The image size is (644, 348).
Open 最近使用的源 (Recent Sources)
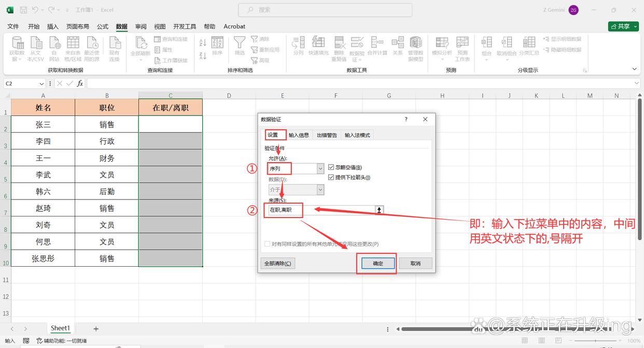pos(92,43)
